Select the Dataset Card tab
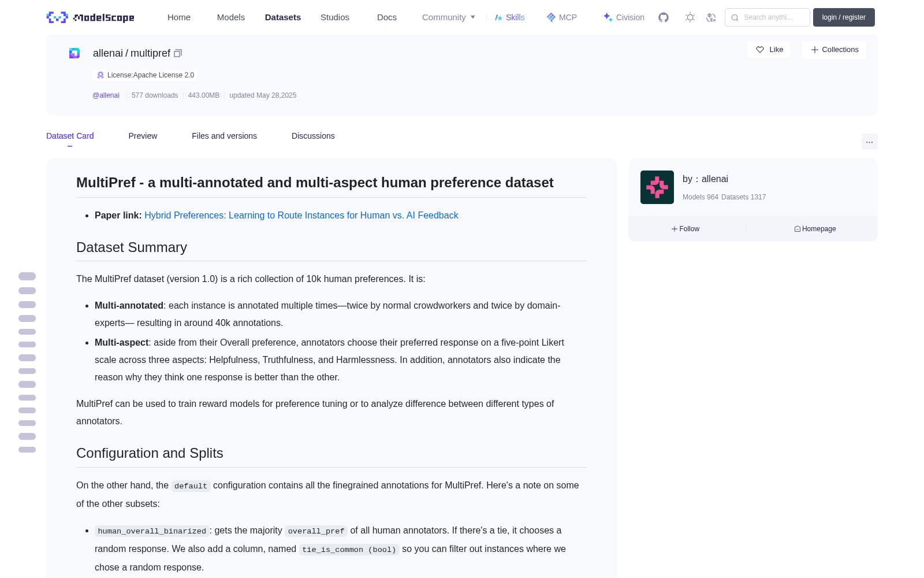Image resolution: width=924 pixels, height=578 pixels. click(70, 136)
